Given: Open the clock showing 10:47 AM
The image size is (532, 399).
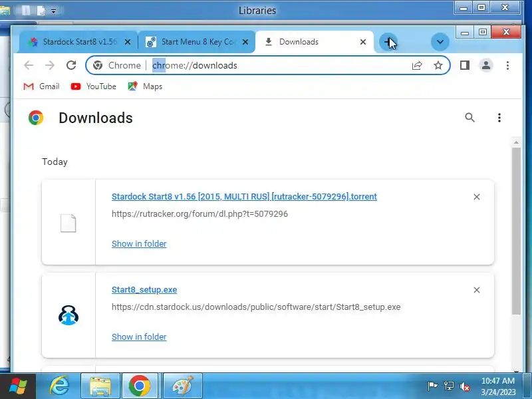Looking at the screenshot, I should (498, 386).
